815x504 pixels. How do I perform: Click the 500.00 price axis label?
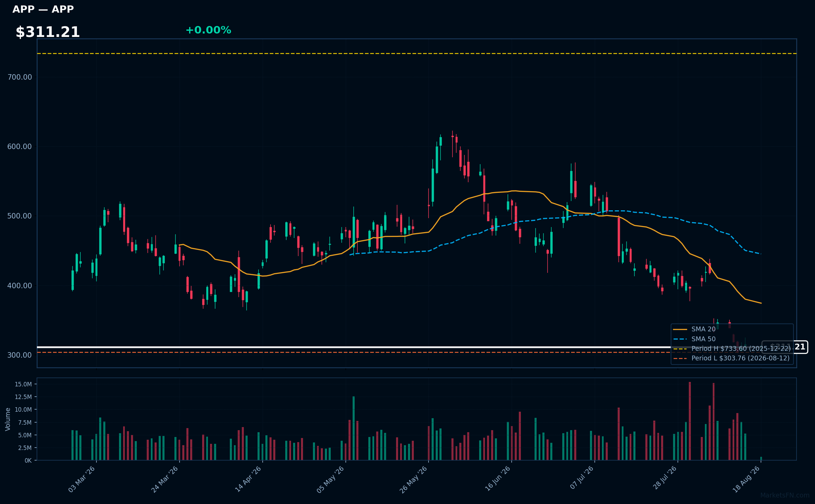click(x=19, y=216)
